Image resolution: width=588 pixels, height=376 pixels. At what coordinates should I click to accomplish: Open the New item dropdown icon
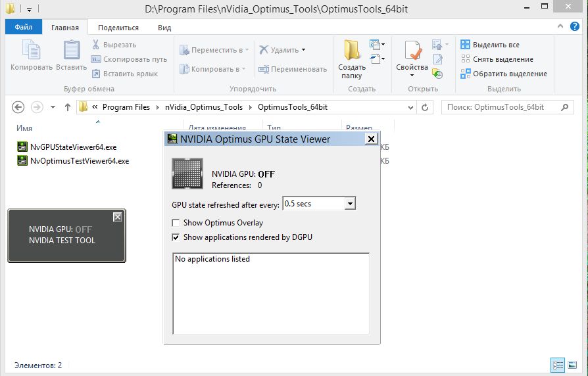tap(378, 45)
